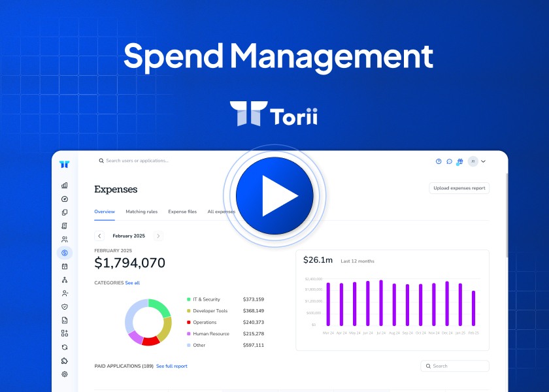The image size is (549, 392).
Task: Click the Torii logo in the app sidebar
Action: tap(65, 164)
